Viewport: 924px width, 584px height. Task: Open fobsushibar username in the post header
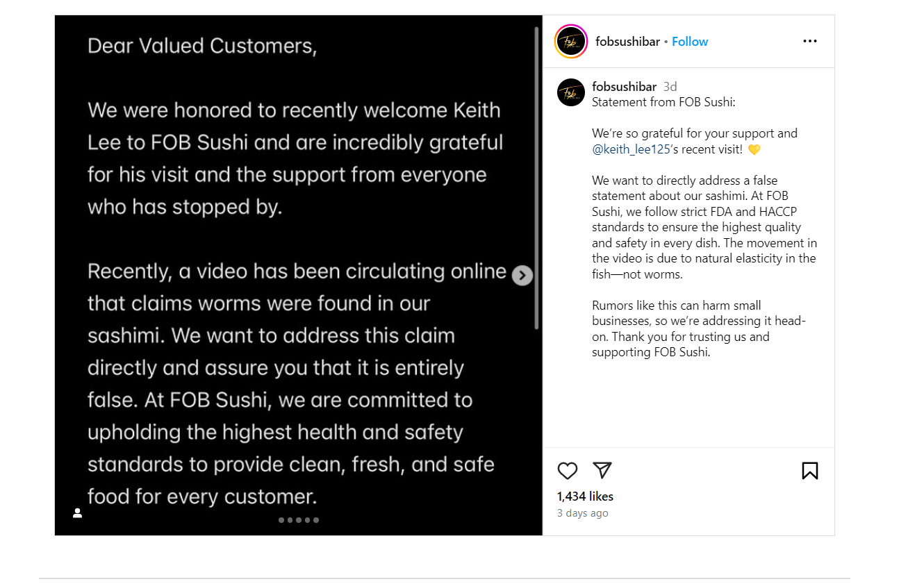pyautogui.click(x=627, y=42)
